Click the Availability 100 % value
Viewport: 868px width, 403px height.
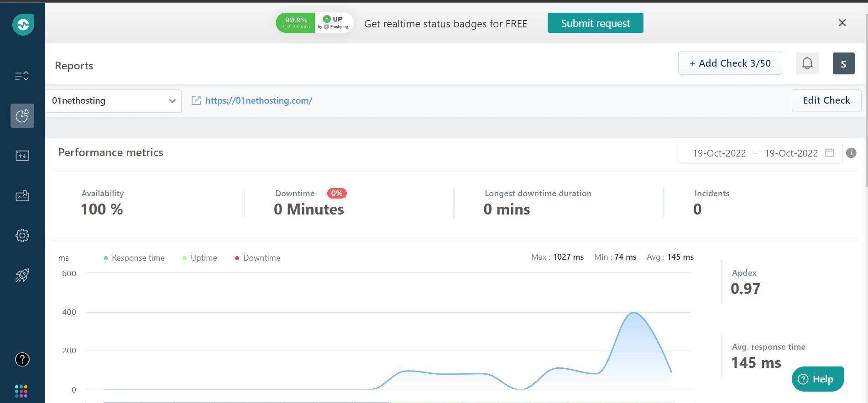coord(102,209)
